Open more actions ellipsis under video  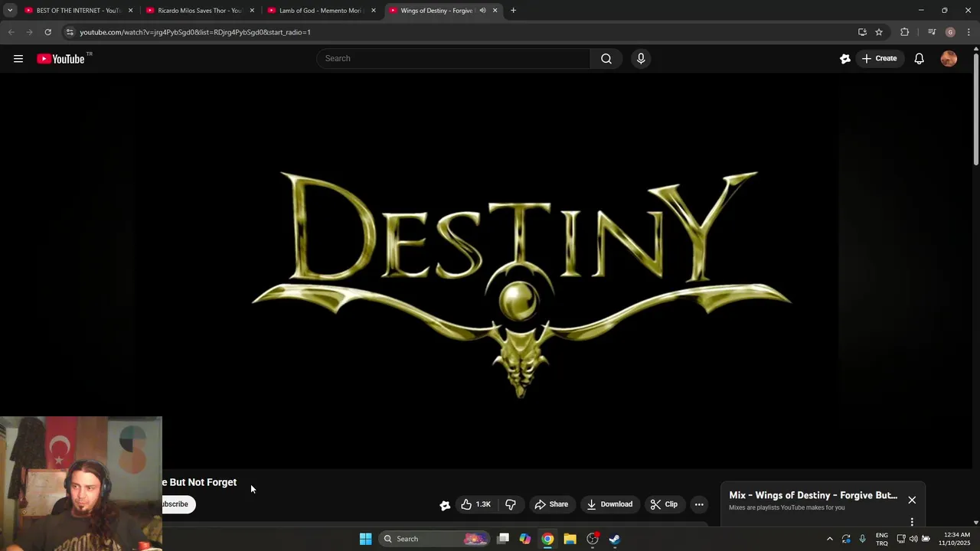(x=699, y=504)
